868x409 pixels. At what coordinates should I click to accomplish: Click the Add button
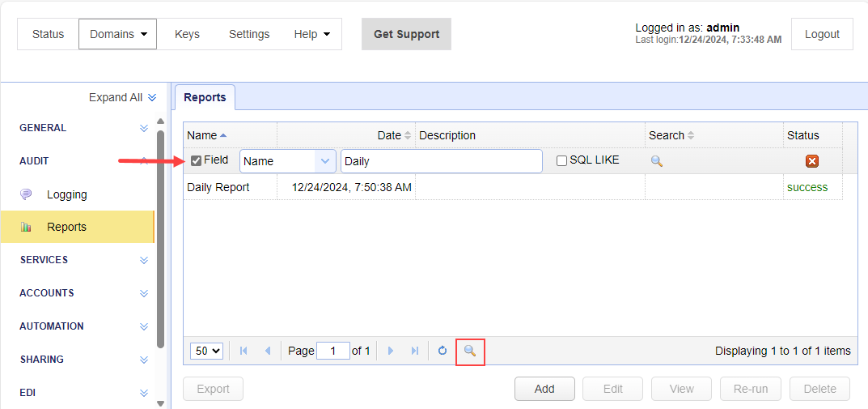point(544,389)
